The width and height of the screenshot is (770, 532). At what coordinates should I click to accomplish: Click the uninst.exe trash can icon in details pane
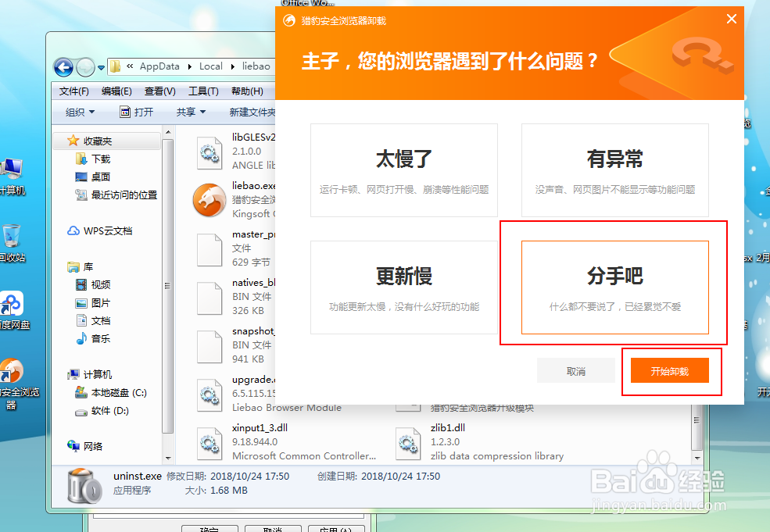[x=84, y=485]
